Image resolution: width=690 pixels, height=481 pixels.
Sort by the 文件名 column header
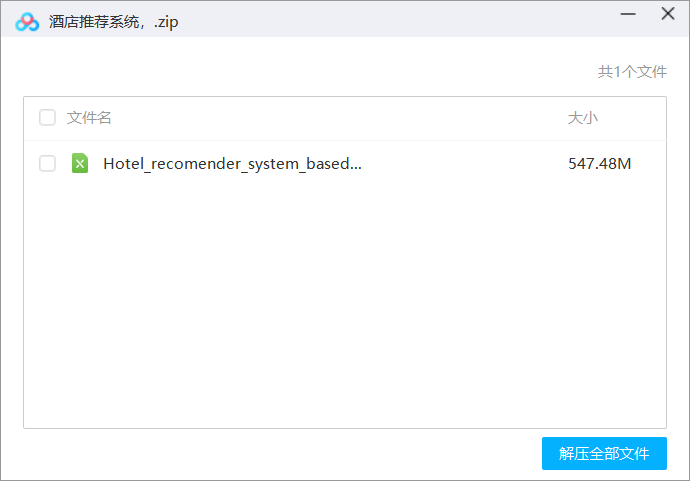click(x=89, y=118)
